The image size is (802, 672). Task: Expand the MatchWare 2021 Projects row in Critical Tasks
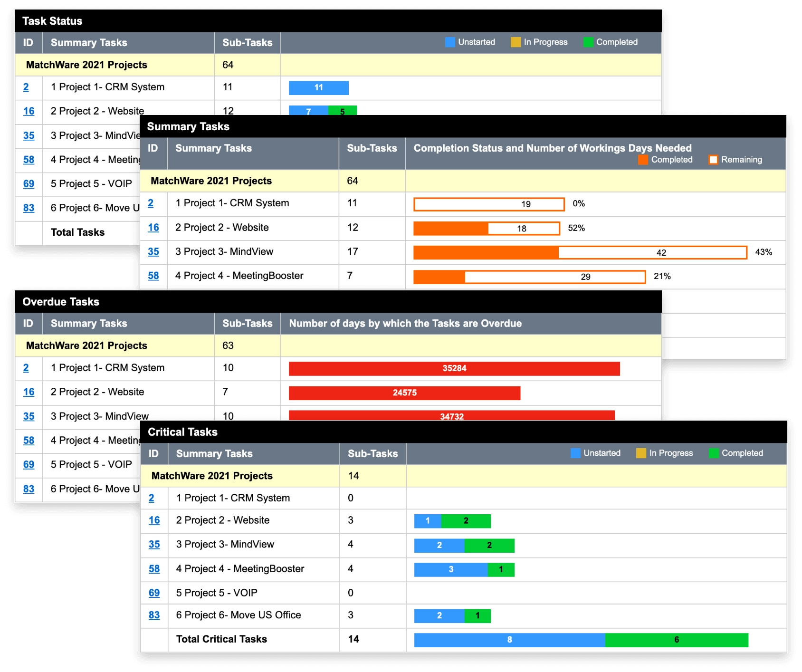211,475
